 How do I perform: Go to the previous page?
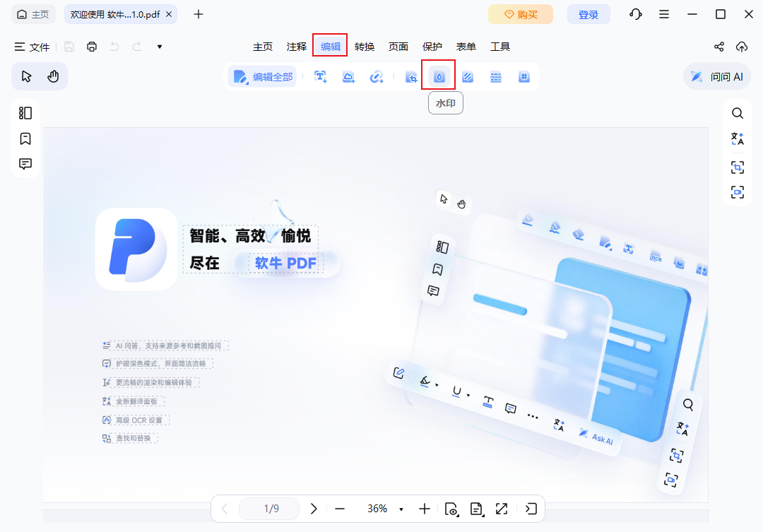pyautogui.click(x=225, y=509)
